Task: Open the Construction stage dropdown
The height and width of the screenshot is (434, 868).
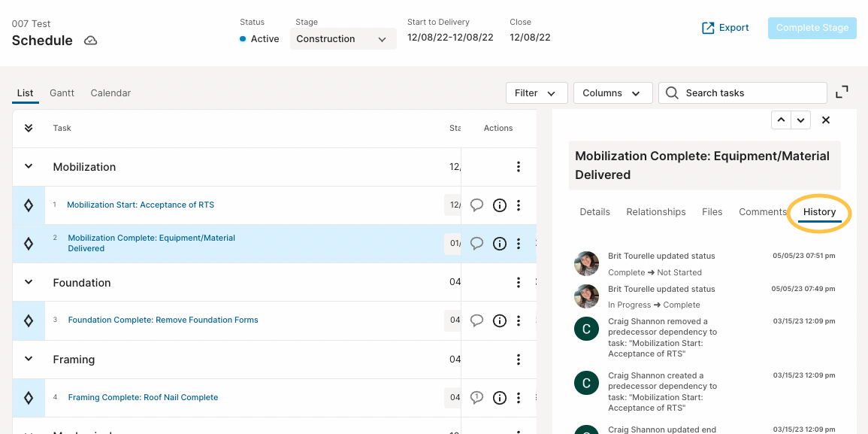Action: [343, 39]
